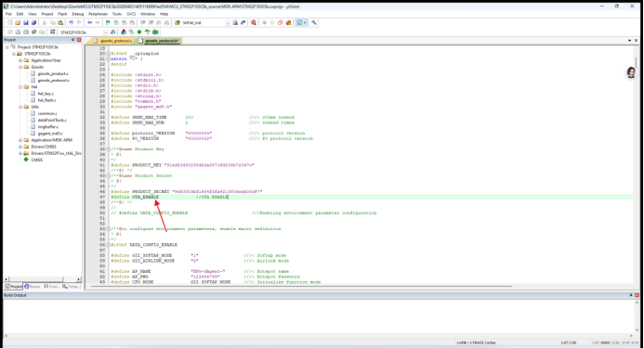Switch to the Books panel tab
The width and height of the screenshot is (644, 348).
click(x=33, y=287)
